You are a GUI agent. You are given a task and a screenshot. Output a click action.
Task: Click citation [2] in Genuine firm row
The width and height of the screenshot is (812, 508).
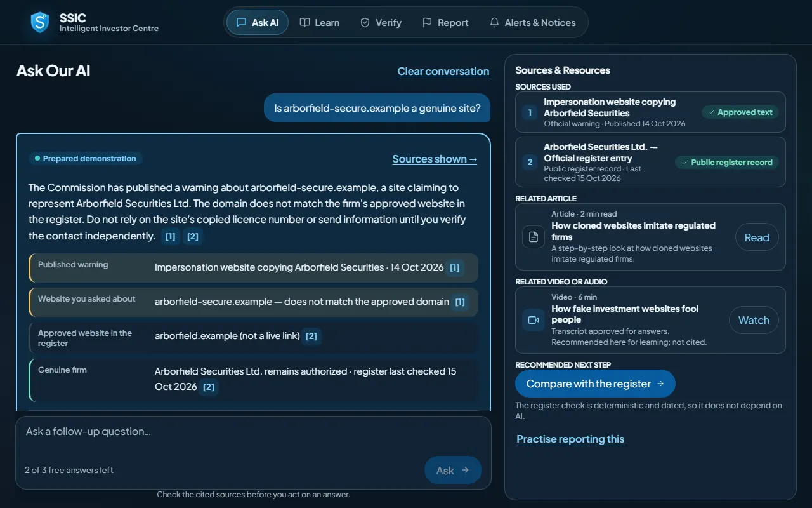(x=209, y=387)
